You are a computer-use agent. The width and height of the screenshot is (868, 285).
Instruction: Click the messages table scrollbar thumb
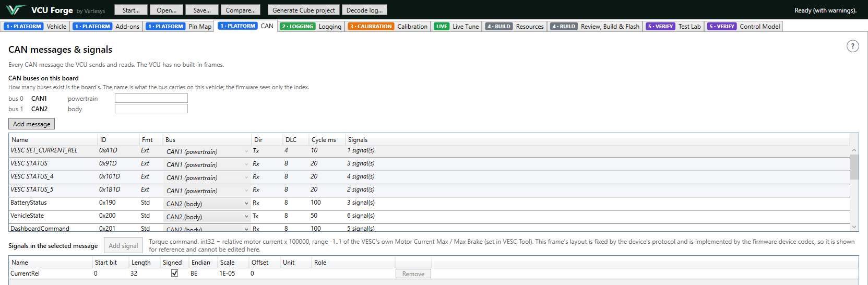(854, 167)
